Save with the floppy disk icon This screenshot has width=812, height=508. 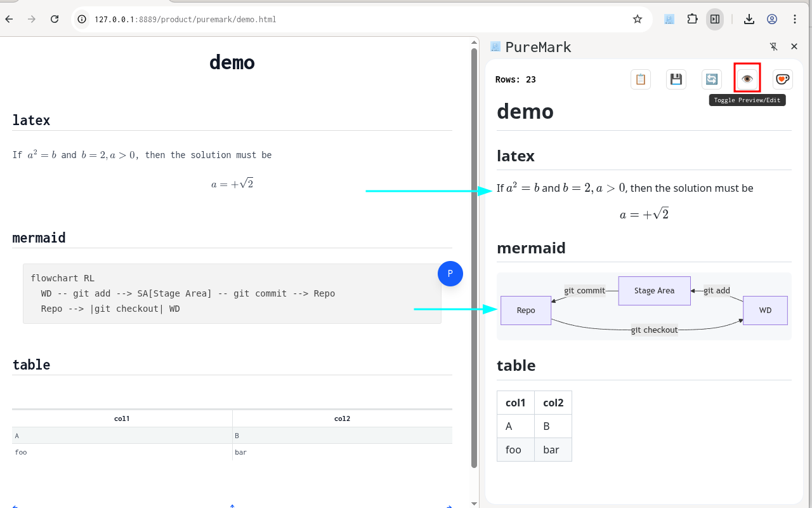pos(676,79)
